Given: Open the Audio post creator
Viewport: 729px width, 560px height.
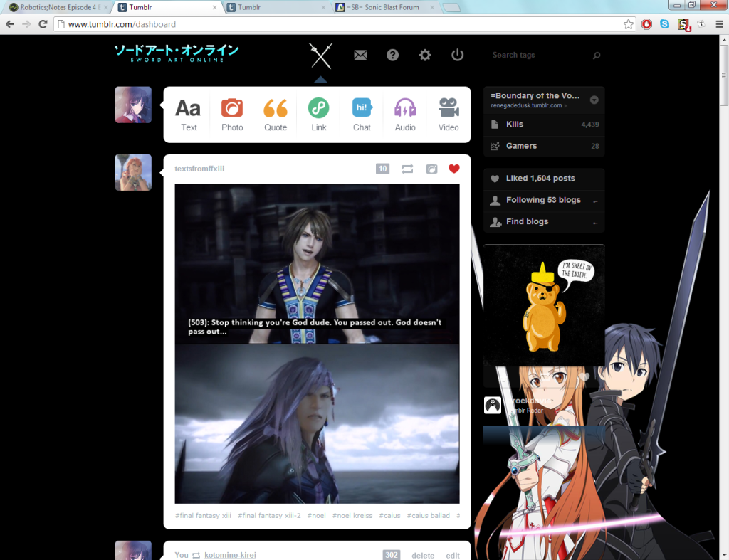Looking at the screenshot, I should (x=404, y=114).
